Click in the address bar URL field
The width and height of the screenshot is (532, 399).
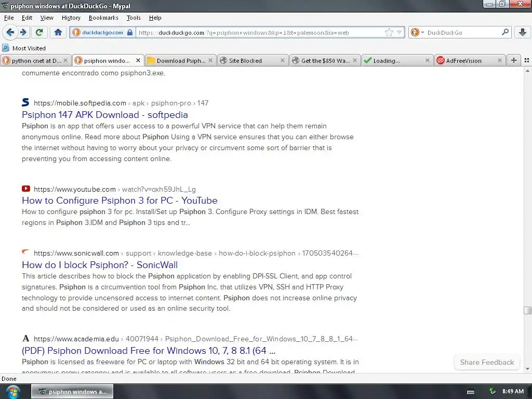260,33
